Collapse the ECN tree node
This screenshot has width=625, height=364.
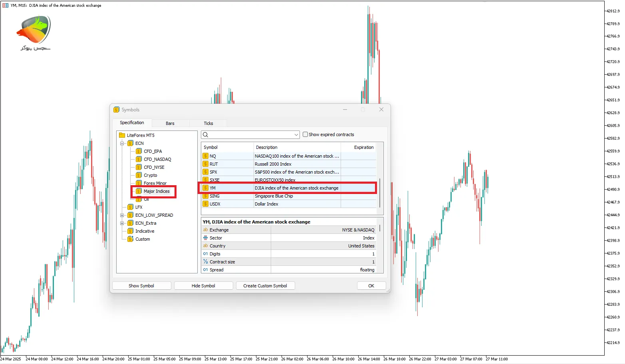tap(122, 143)
